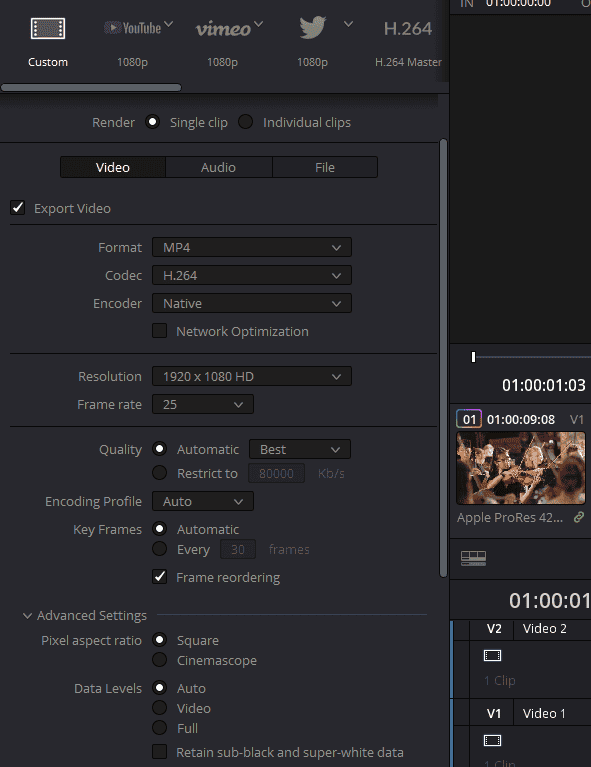Select Video data levels
The image size is (591, 767).
tap(159, 708)
